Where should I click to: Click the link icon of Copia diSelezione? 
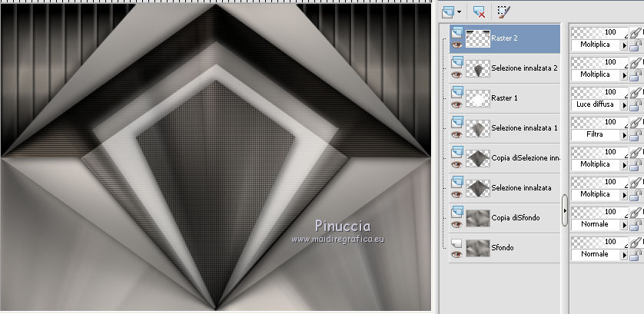coord(636,152)
